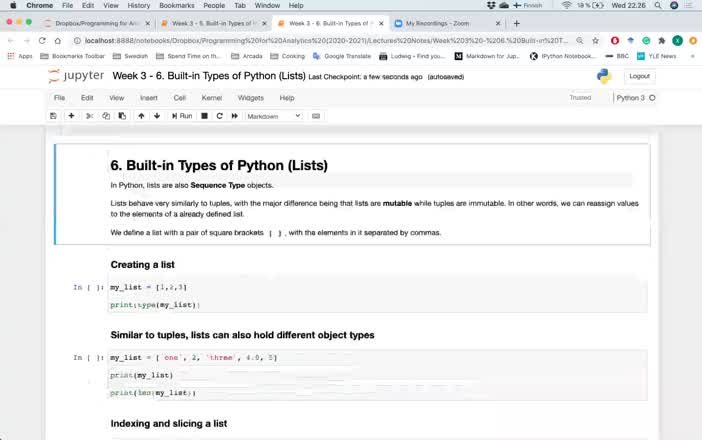Go back with the browser back arrow

(11, 41)
